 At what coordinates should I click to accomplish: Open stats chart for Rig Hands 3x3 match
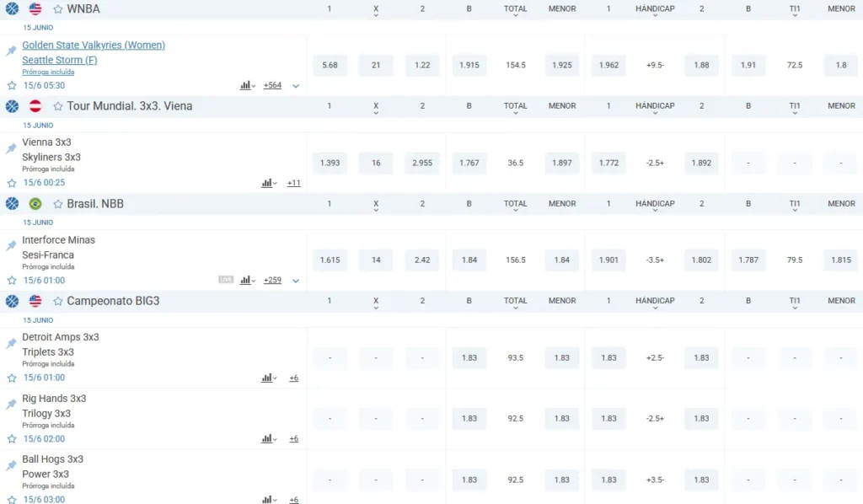coord(267,439)
